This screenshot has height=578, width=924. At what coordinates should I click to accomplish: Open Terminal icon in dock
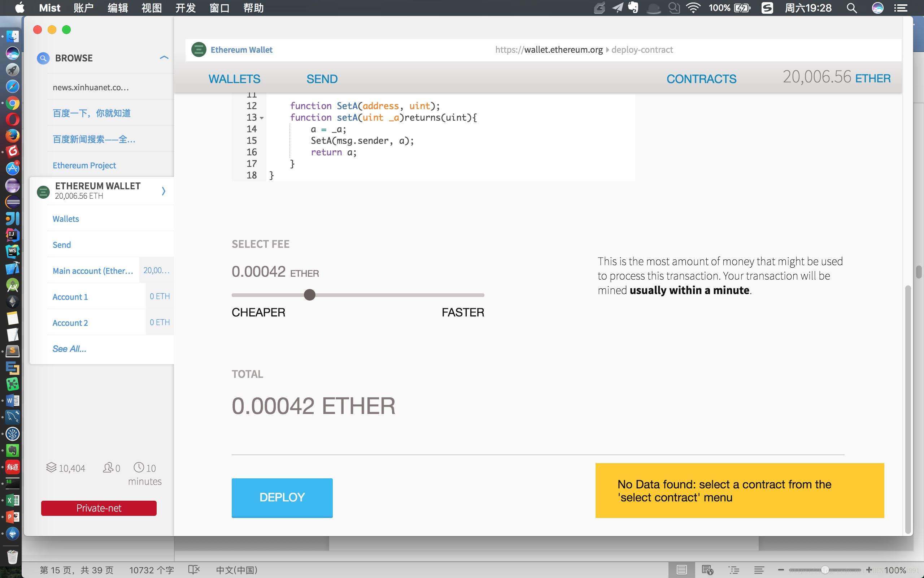tap(13, 483)
